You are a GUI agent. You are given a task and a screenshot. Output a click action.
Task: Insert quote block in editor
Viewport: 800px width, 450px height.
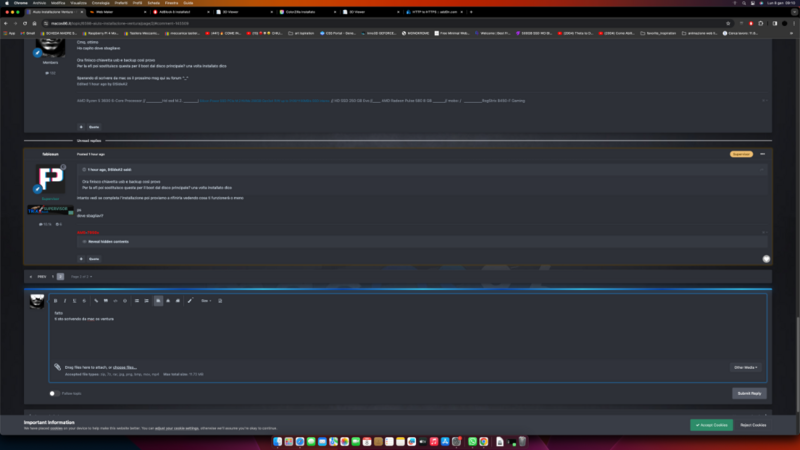tap(106, 301)
